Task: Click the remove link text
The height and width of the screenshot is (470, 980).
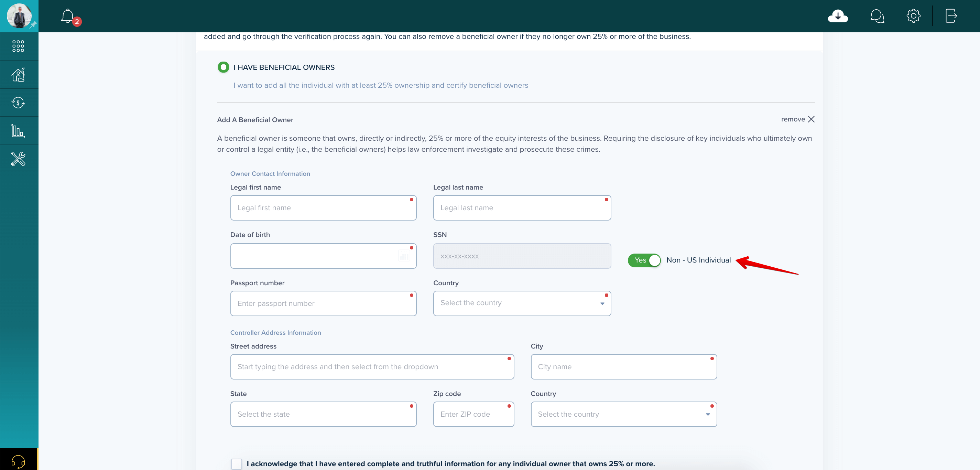Action: (793, 119)
